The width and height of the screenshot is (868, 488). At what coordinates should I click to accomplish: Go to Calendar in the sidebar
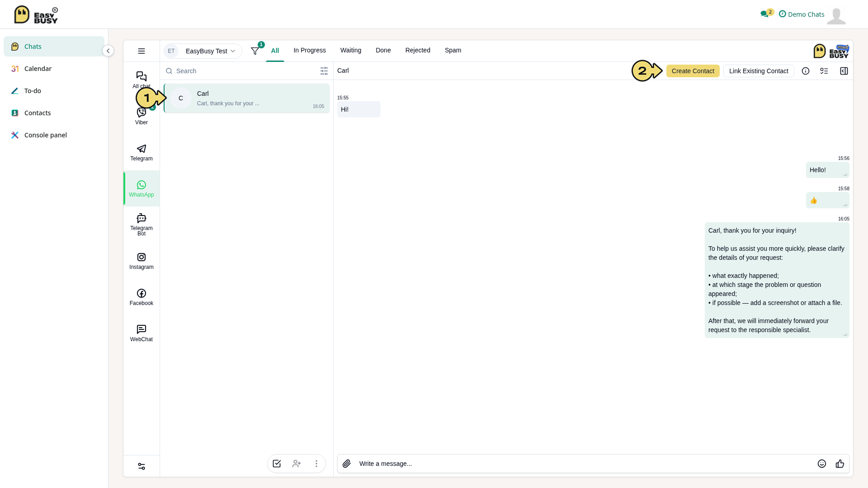click(x=54, y=69)
